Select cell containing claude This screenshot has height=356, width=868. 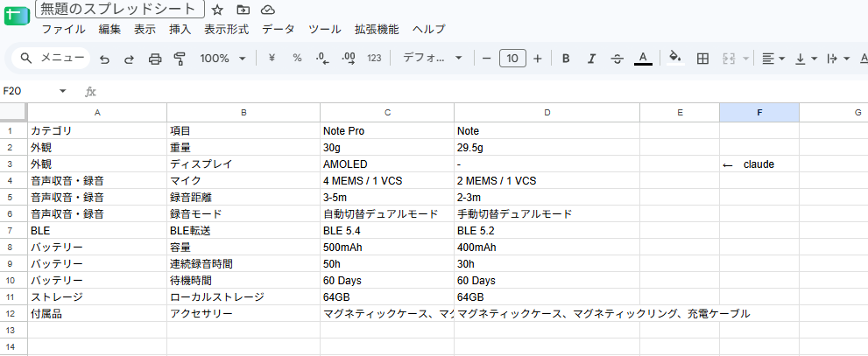point(759,164)
